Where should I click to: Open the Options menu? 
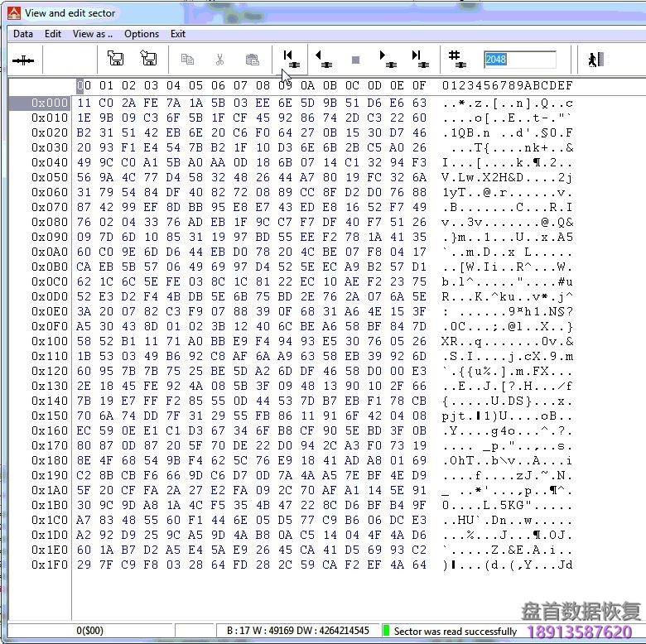(142, 34)
